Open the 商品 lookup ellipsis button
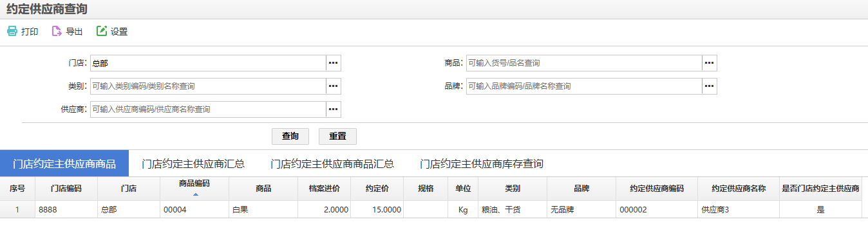 [709, 63]
